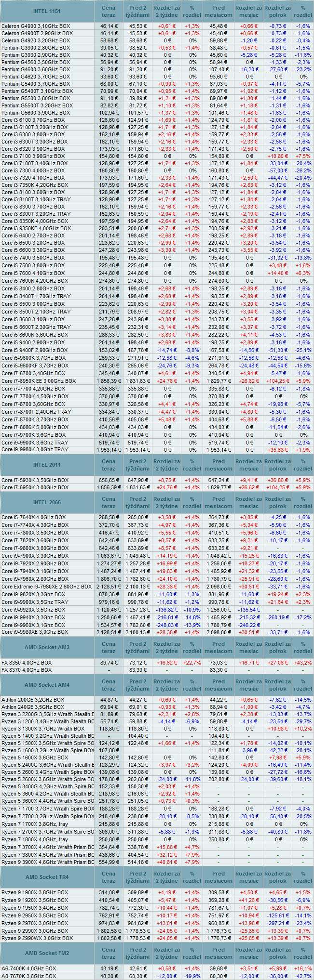Click the INTEL 1151 section header
This screenshot has height=980, width=314.
(x=47, y=11)
